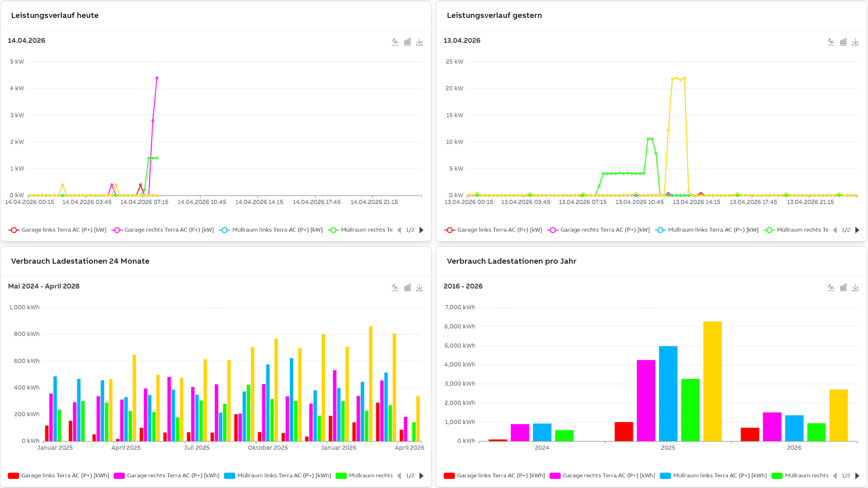Click the Garage rechts magenta swatch in yearly legend
868x488 pixels.
point(555,476)
